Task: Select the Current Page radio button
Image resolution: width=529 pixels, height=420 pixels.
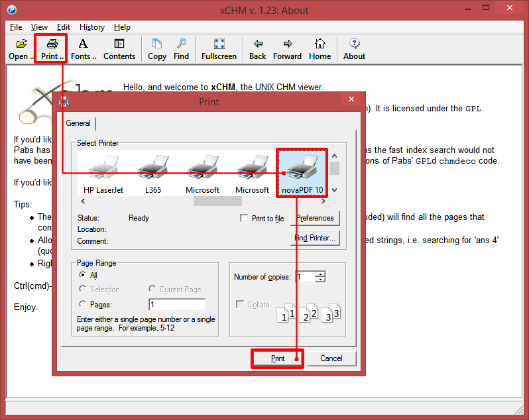Action: [152, 289]
